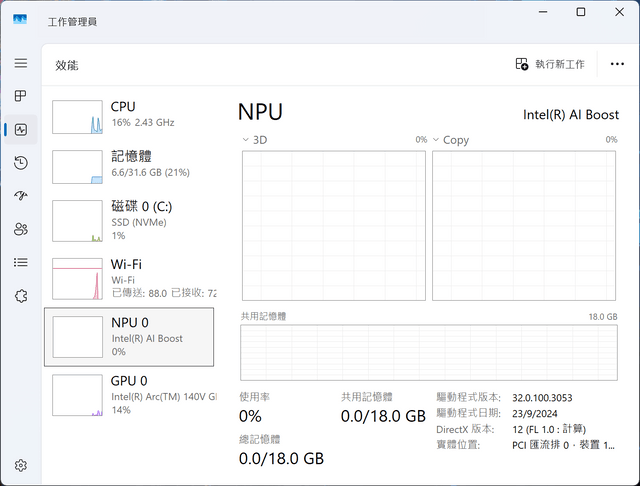Open the Details list icon in sidebar
The width and height of the screenshot is (640, 486).
tap(21, 262)
